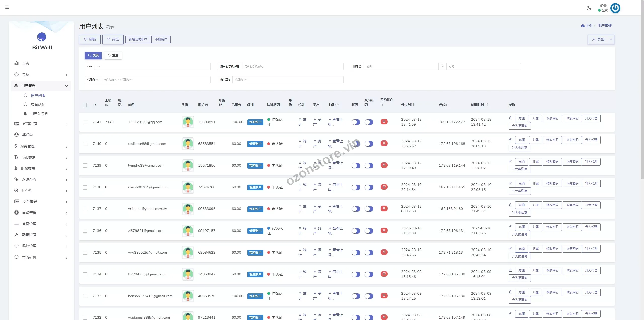644x320 pixels.
Task: Toggle dark mode moon icon
Action: point(589,8)
